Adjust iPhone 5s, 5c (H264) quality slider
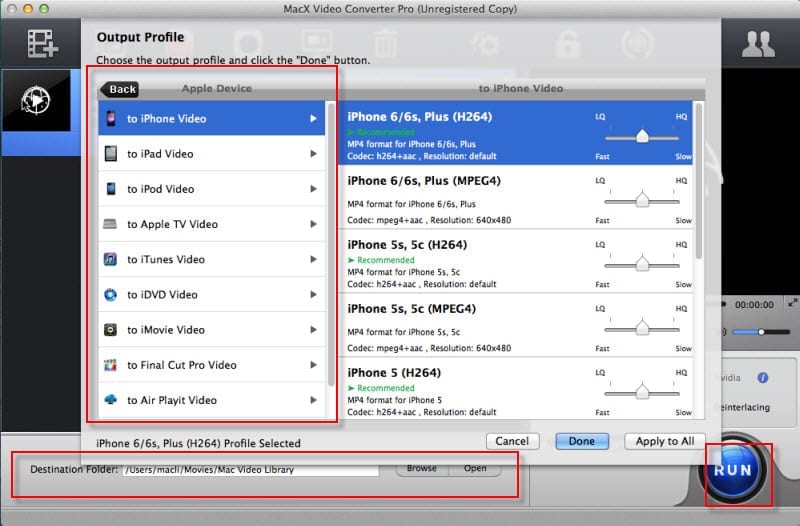This screenshot has width=800, height=526. 642,264
